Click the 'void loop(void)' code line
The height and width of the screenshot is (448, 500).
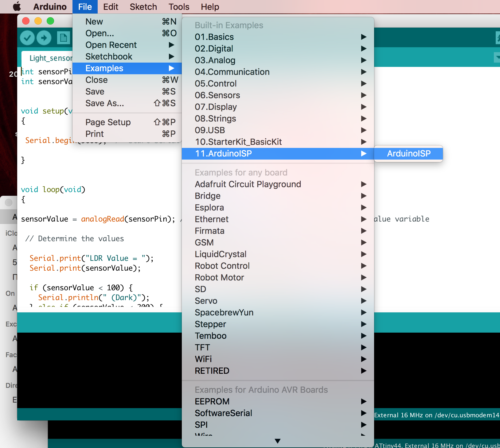[x=53, y=190]
